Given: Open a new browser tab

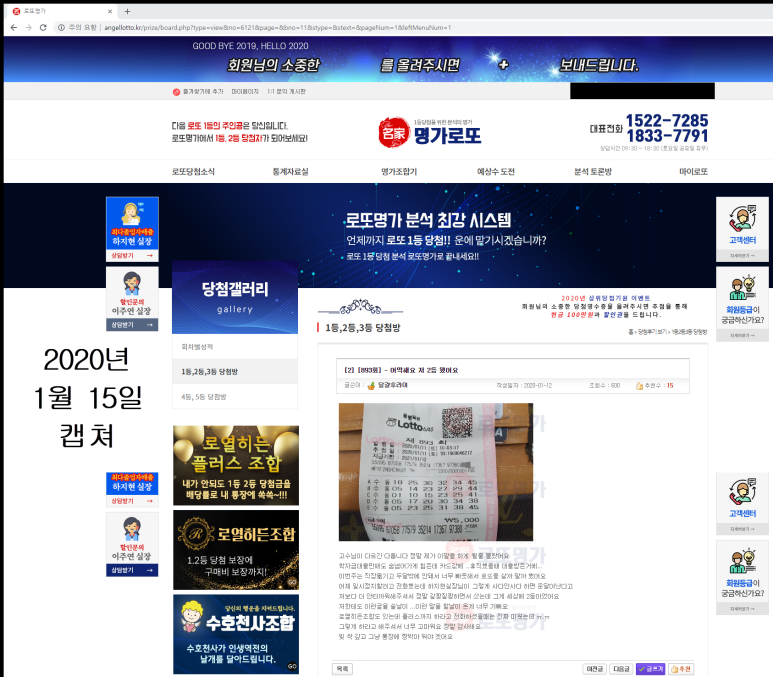Looking at the screenshot, I should pyautogui.click(x=127, y=11).
